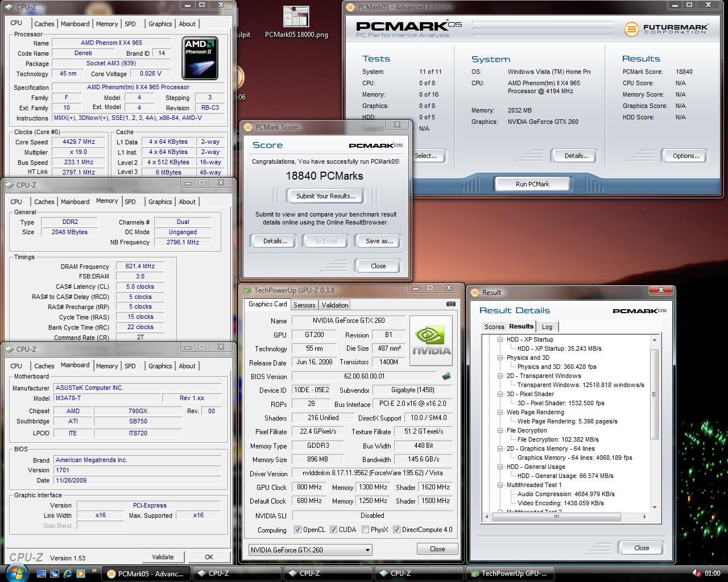This screenshot has height=582, width=728.
Task: Click Options... button in PCMark05
Action: pyautogui.click(x=686, y=156)
